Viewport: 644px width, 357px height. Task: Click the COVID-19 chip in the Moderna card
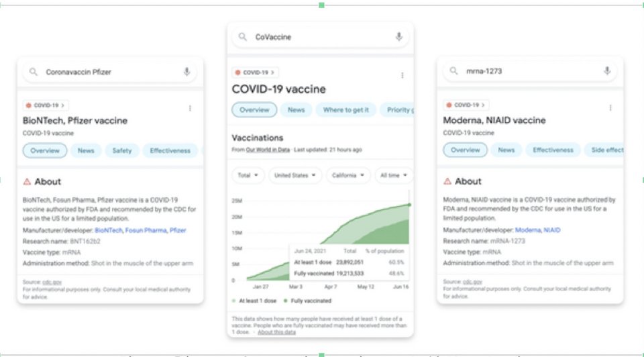click(x=466, y=105)
